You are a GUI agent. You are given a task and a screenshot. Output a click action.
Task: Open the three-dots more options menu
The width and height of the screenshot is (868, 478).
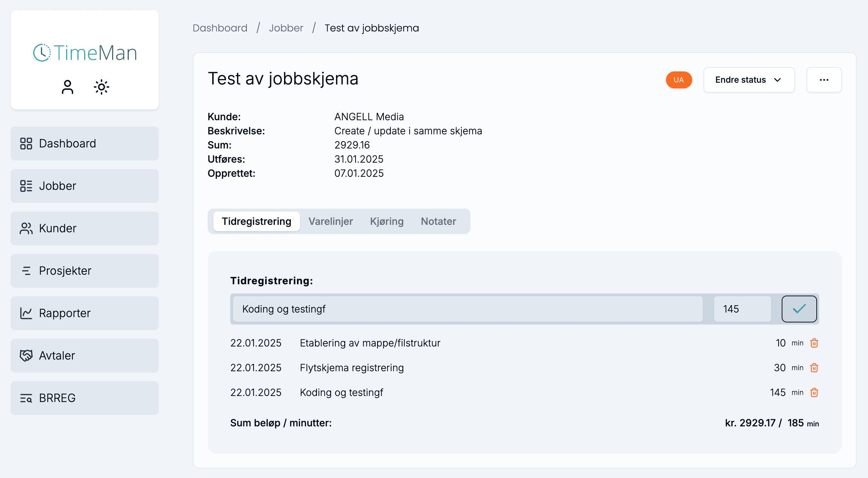click(x=824, y=80)
